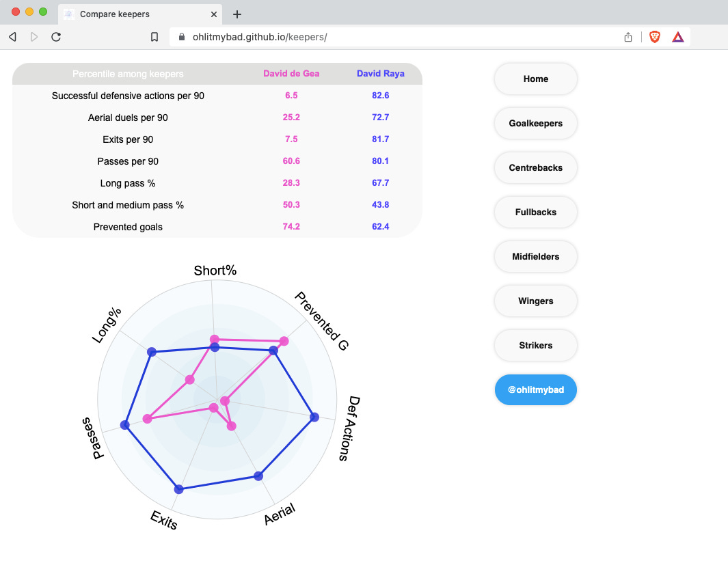
Task: Click the orange triangle extension icon
Action: click(677, 37)
